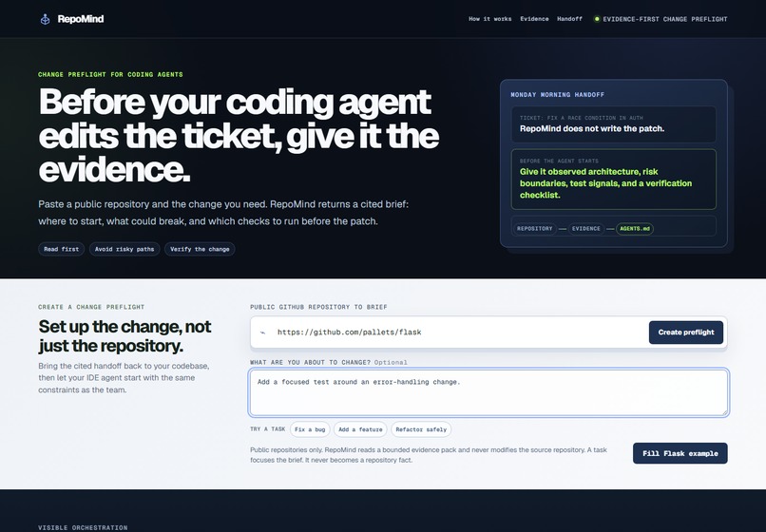Viewport: 766px width, 532px height.
Task: Click the Public GitHub repository to brief label
Action: click(x=318, y=307)
